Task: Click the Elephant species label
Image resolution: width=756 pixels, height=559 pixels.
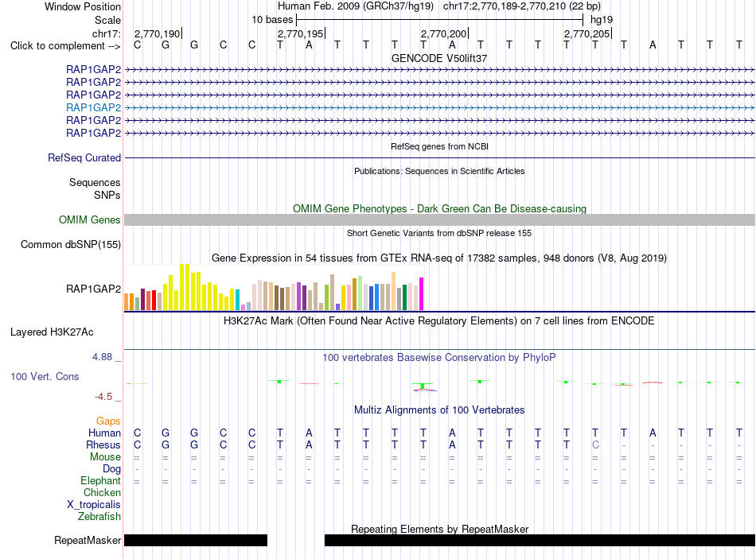Action: point(101,480)
